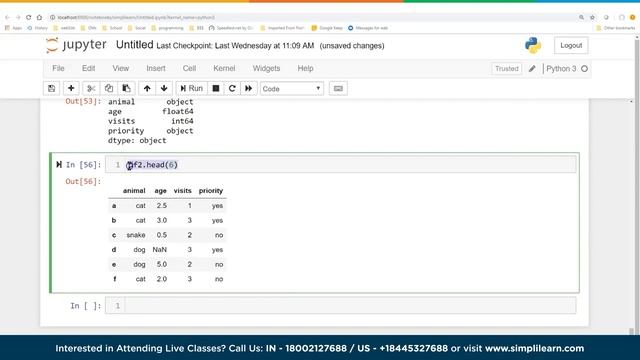Click the priority column header

coord(211,191)
